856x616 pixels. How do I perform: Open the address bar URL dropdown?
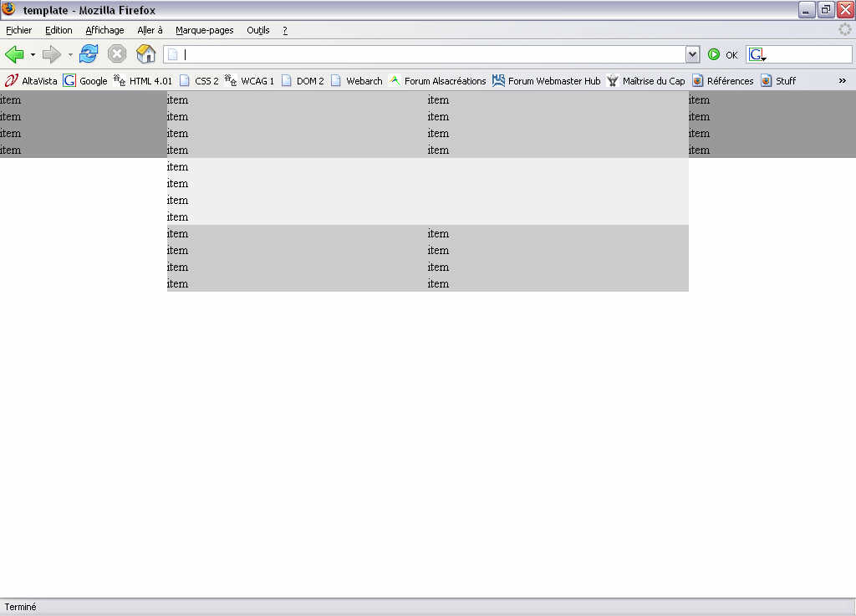coord(692,54)
